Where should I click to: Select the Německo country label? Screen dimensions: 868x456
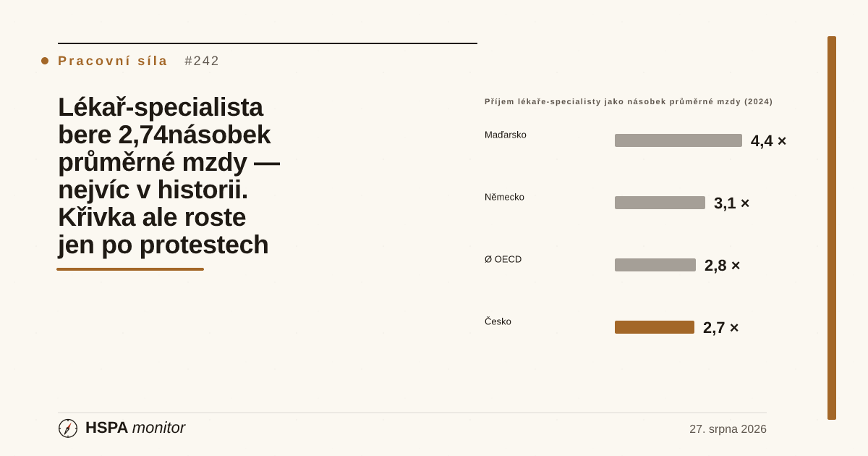[x=504, y=197]
